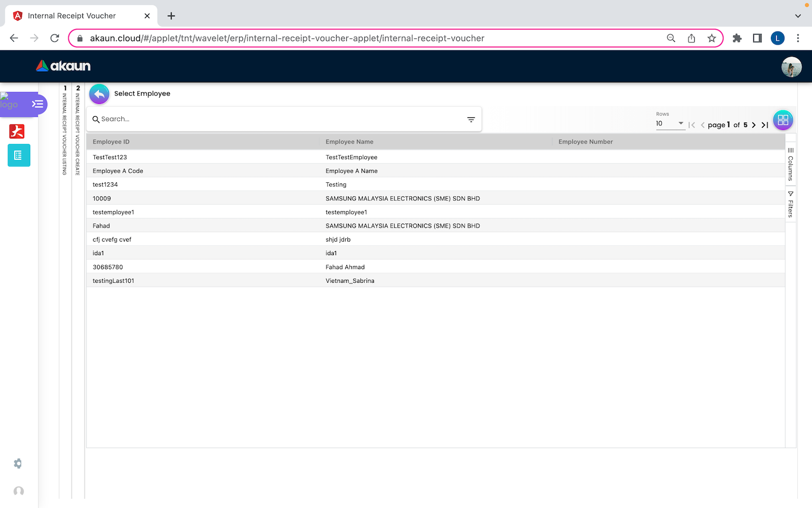The image size is (812, 508).
Task: Open the grid view toggle button
Action: click(x=783, y=120)
